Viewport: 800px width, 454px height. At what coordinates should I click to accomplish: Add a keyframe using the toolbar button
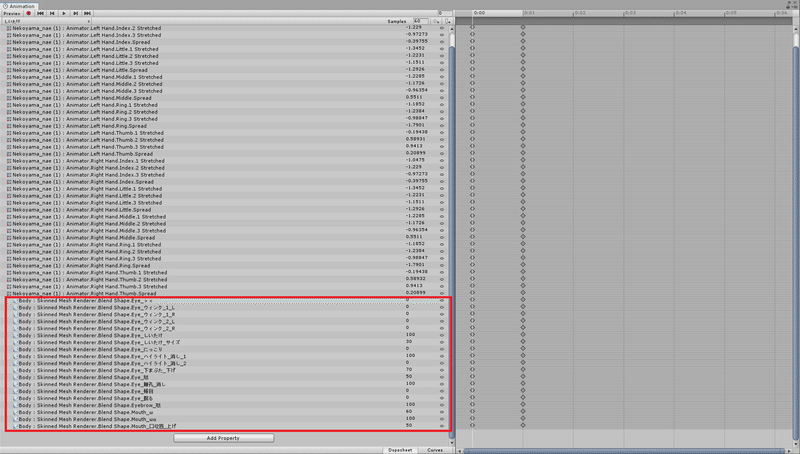click(436, 21)
